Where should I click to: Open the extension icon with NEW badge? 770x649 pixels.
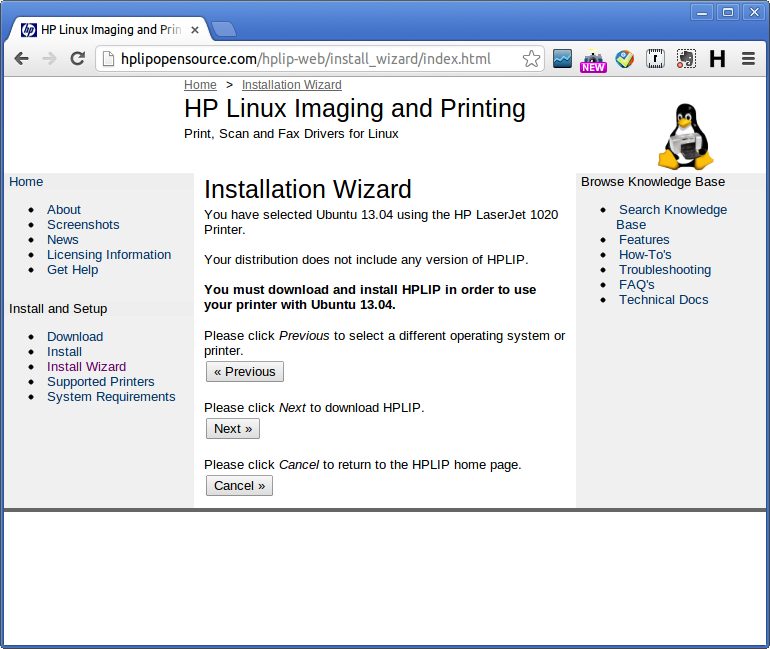click(593, 60)
